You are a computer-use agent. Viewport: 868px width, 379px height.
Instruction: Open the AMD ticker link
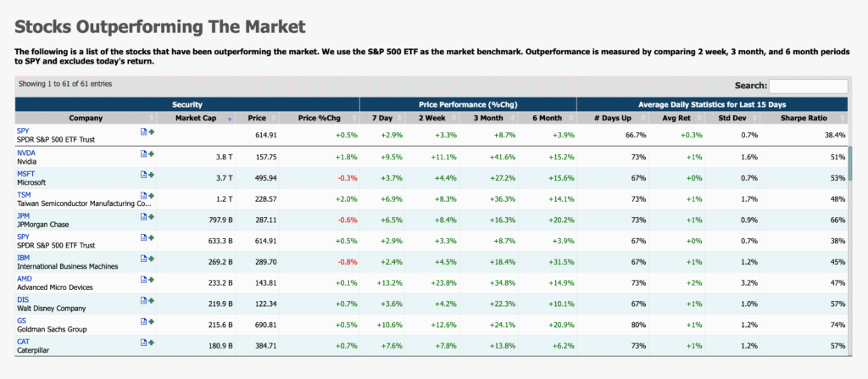click(x=25, y=279)
